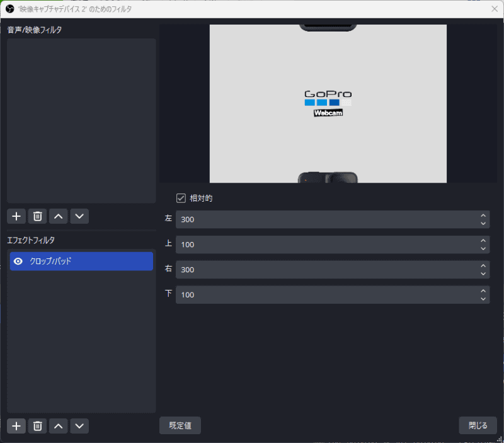The width and height of the screenshot is (504, 443).
Task: Increase 上 crop value with up arrow
Action: pos(483,241)
